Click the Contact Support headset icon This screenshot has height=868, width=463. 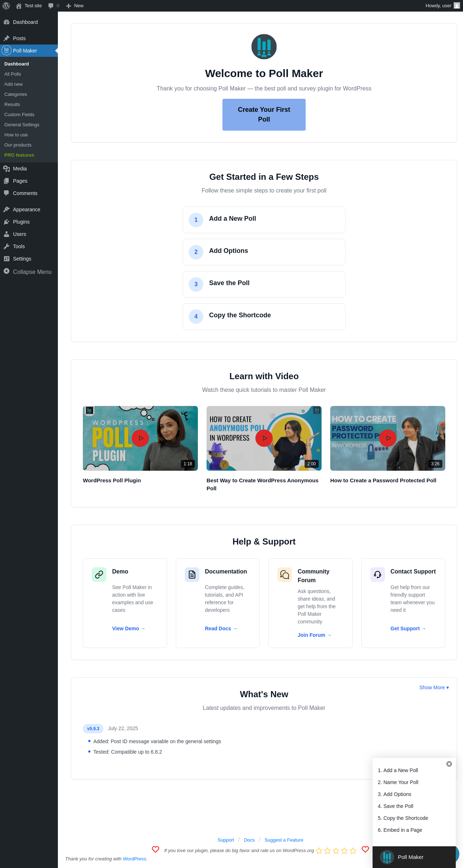tap(378, 575)
